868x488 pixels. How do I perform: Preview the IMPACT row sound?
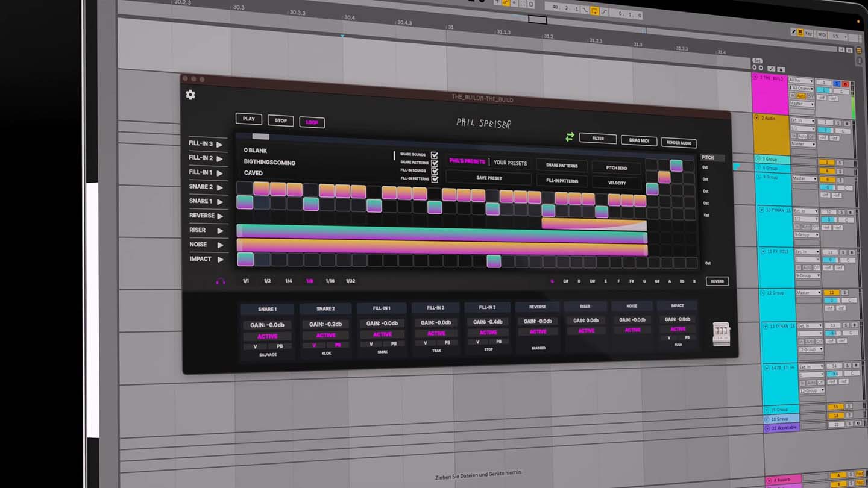click(x=221, y=260)
